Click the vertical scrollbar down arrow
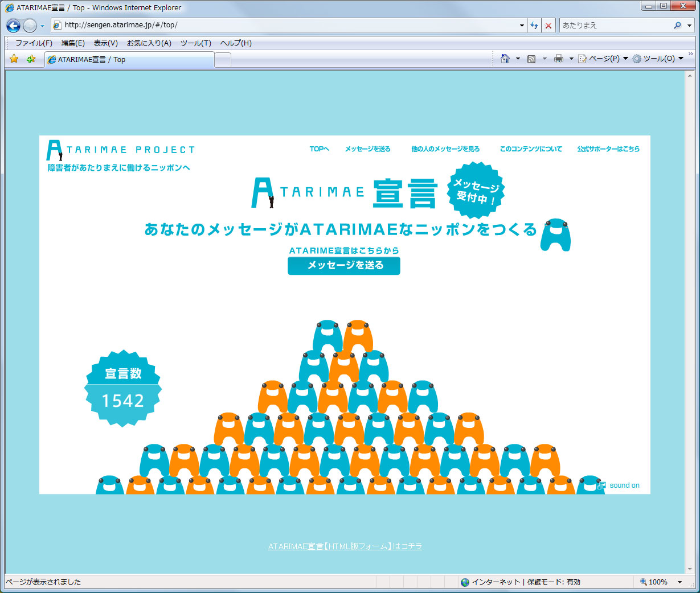The image size is (700, 593). coord(690,569)
